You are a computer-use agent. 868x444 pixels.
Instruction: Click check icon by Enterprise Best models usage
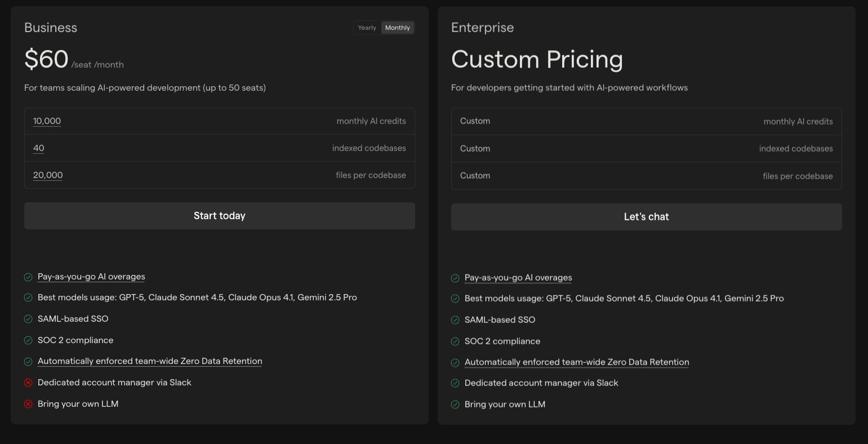455,299
